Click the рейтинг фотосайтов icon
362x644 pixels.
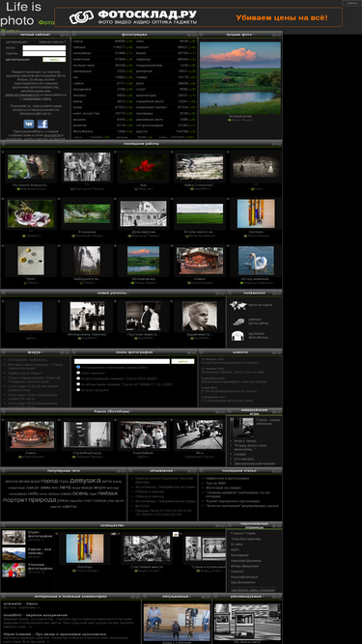[x=238, y=322]
